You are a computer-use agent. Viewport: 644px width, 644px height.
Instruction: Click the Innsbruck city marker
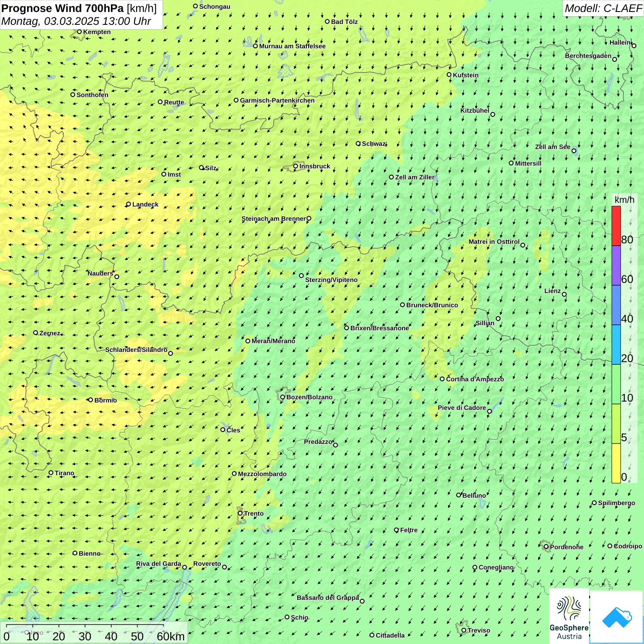click(x=296, y=166)
